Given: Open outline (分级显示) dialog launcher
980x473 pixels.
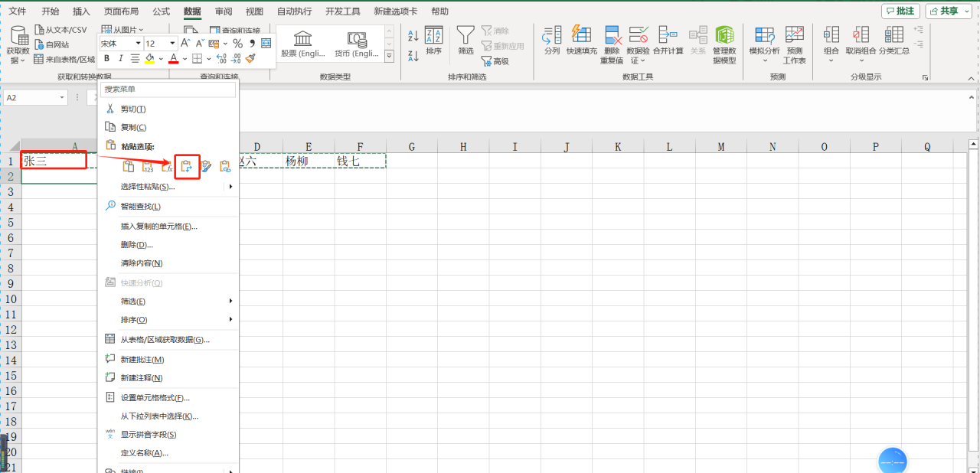Looking at the screenshot, I should [926, 77].
